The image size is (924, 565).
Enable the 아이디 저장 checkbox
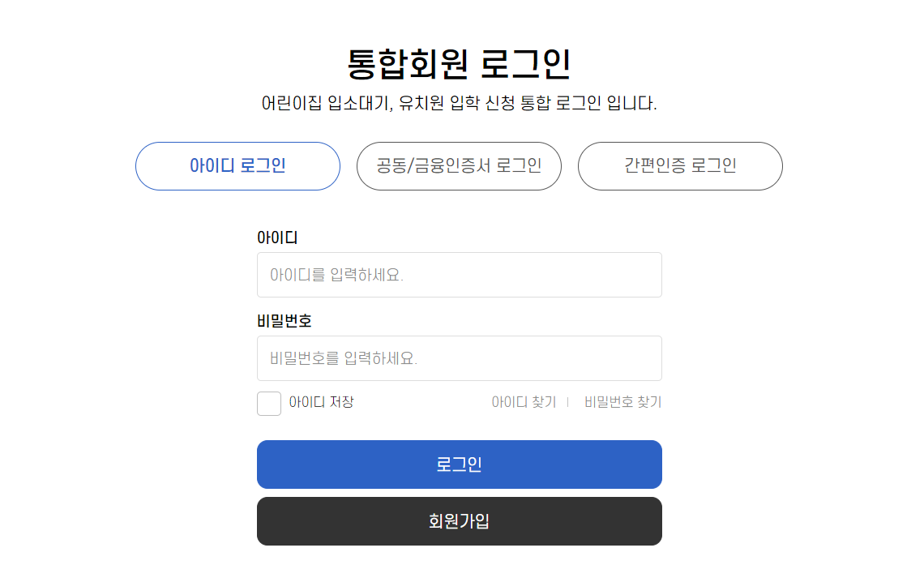268,404
